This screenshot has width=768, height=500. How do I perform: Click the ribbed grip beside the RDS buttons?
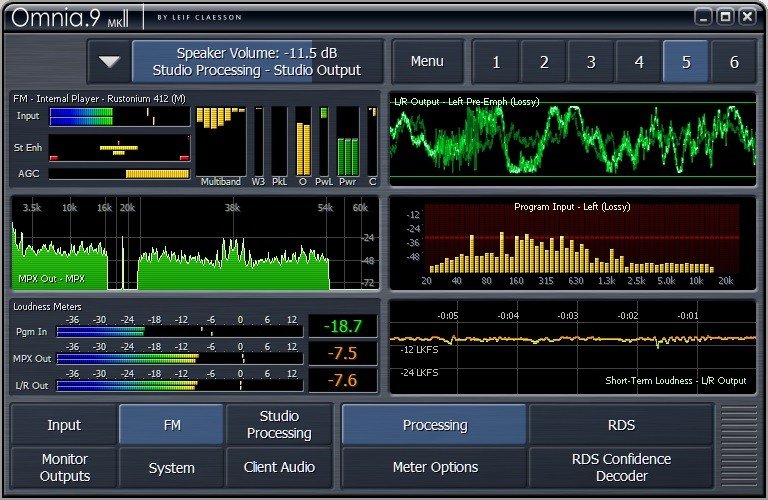pyautogui.click(x=739, y=446)
